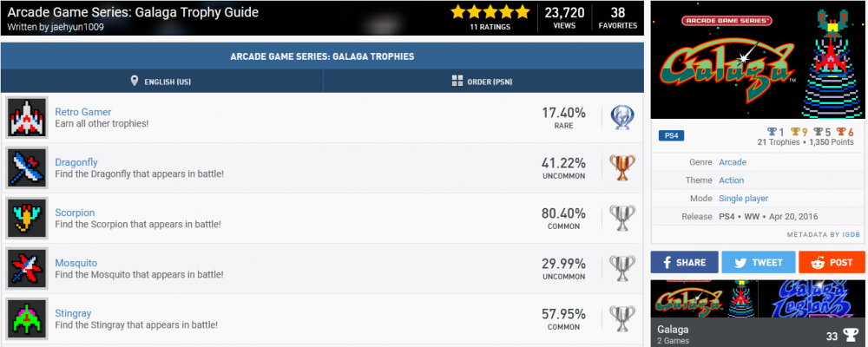Rate the guide using the stars
This screenshot has width=868, height=347.
click(x=490, y=12)
